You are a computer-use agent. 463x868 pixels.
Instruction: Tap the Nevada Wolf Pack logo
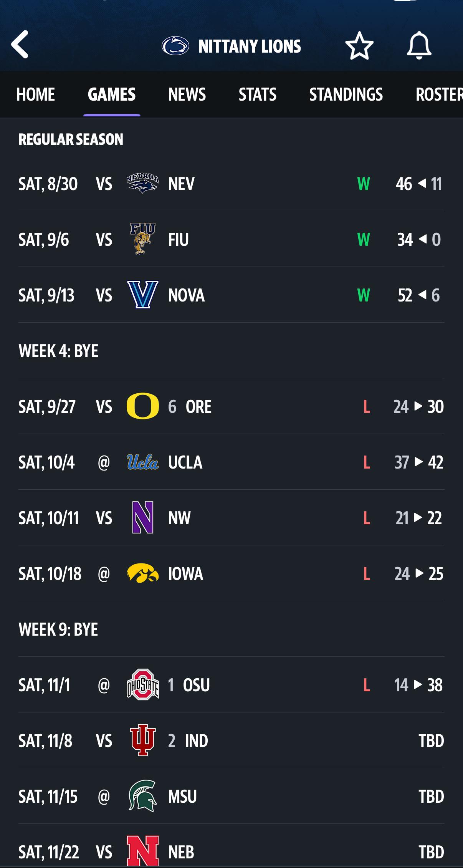click(x=142, y=184)
